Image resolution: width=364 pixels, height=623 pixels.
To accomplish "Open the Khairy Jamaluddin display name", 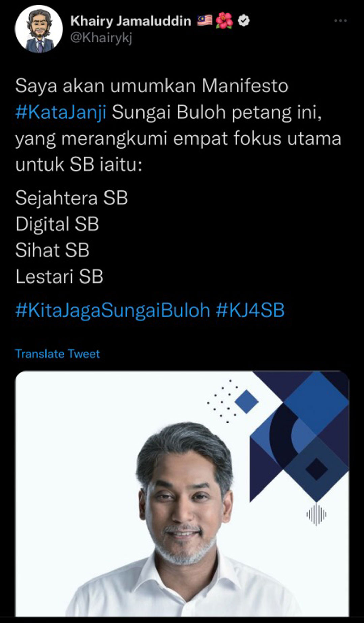I will point(131,21).
